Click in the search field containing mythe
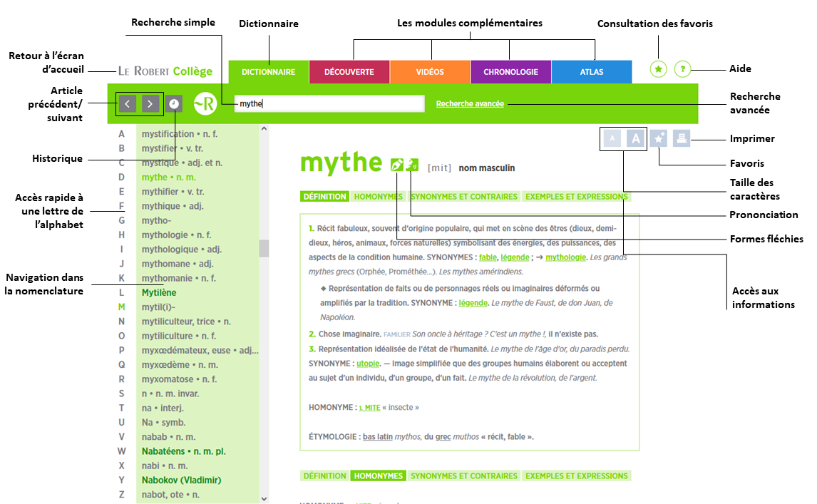The image size is (817, 504). tap(329, 104)
